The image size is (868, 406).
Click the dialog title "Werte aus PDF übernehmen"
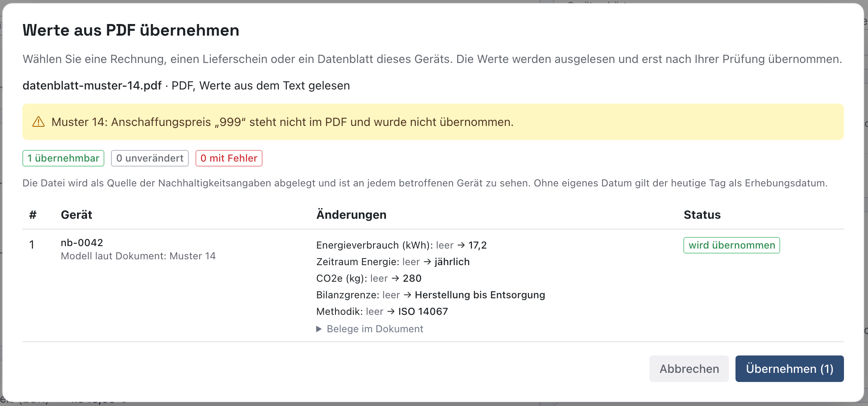pos(131,30)
